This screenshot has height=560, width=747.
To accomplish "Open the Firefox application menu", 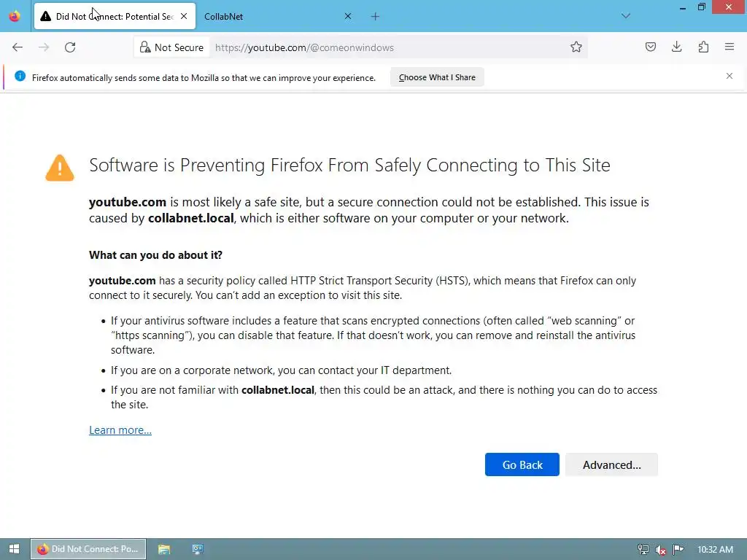I will pos(729,47).
